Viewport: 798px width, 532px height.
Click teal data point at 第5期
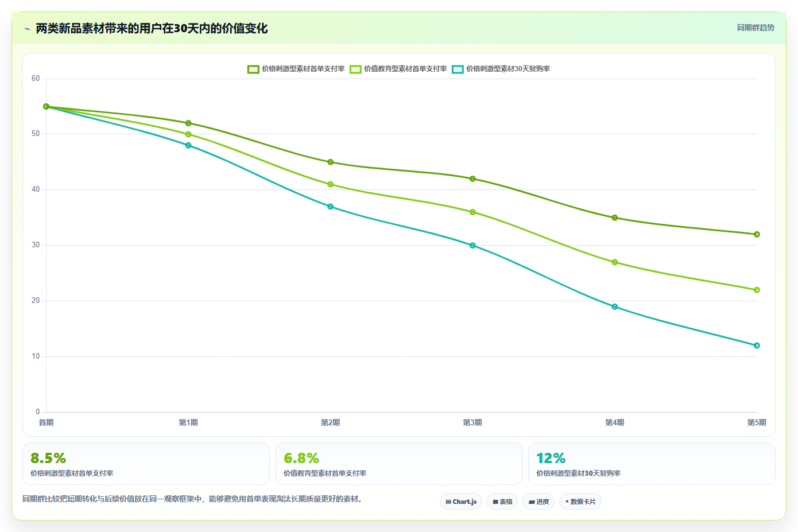(757, 345)
